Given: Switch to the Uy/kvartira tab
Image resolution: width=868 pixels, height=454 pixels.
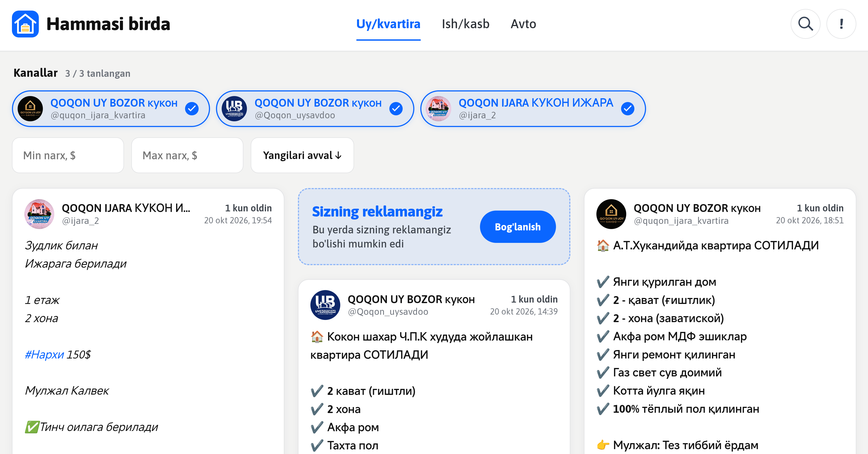Looking at the screenshot, I should click(x=388, y=24).
